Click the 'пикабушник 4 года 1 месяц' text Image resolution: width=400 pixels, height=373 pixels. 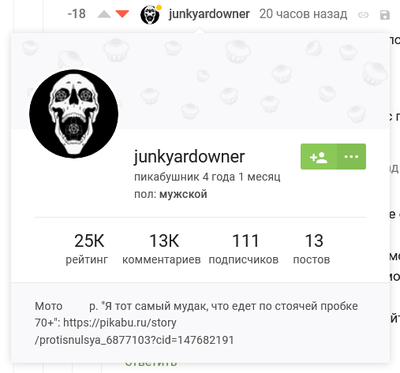coord(207,177)
